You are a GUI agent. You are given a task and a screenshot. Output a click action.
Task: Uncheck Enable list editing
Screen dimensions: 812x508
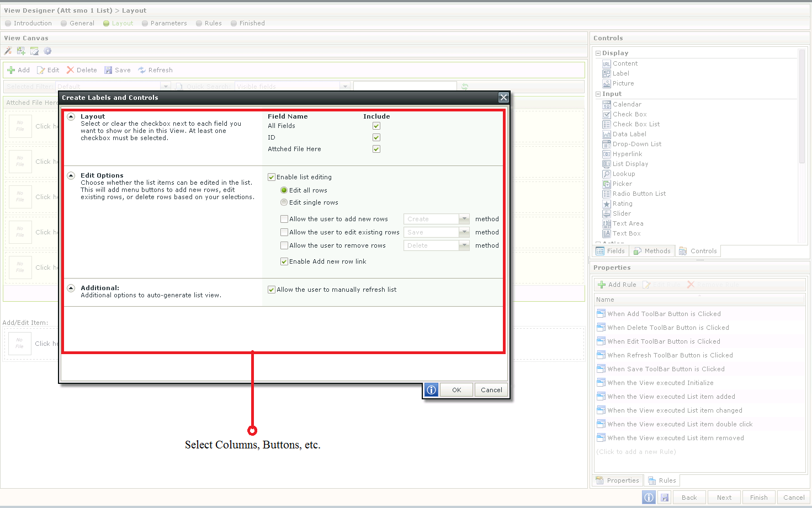272,177
